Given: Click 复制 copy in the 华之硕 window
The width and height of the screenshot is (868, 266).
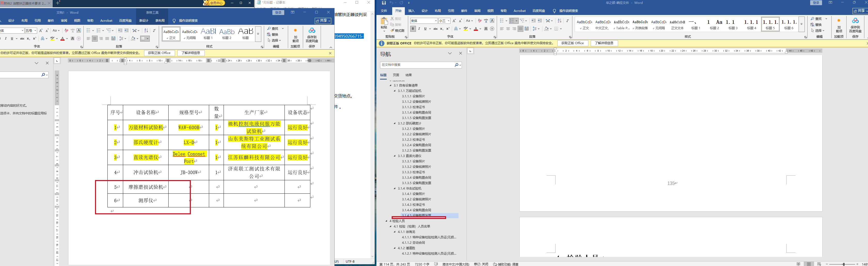Looking at the screenshot, I should point(396,25).
